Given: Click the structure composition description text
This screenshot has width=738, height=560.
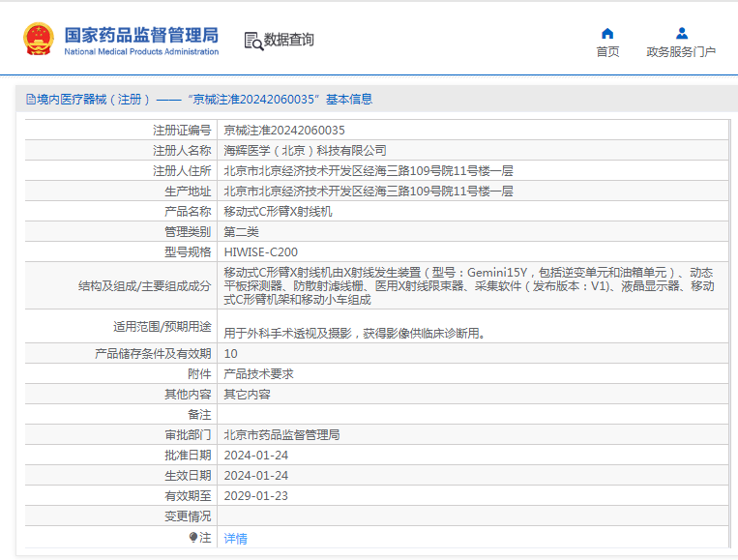Looking at the screenshot, I should [x=469, y=285].
